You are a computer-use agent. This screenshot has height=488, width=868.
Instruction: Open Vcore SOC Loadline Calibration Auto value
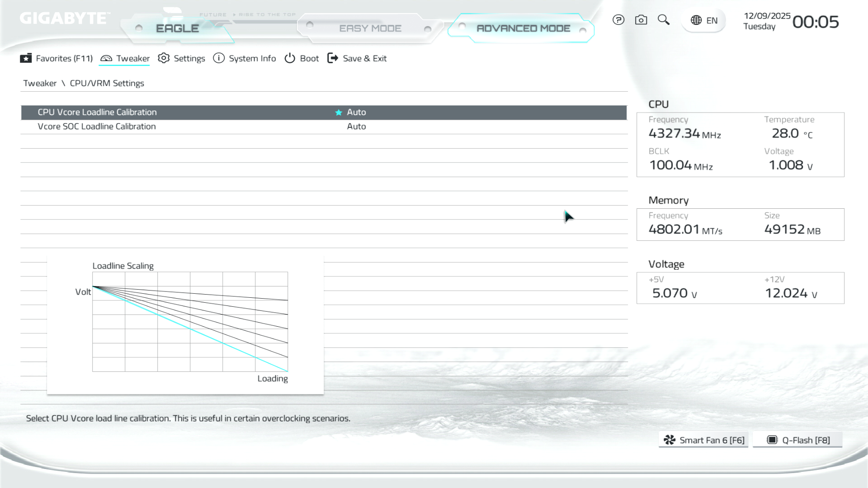tap(356, 127)
